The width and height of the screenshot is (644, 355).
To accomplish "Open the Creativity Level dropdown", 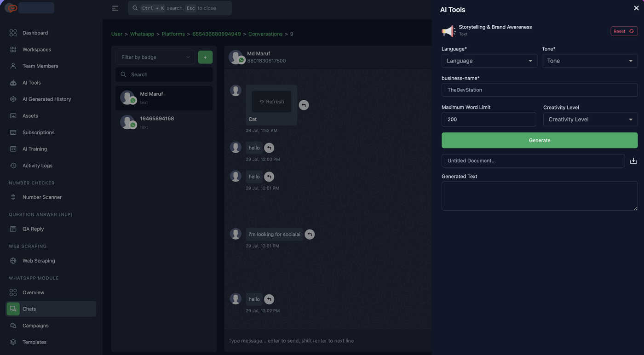I will 590,120.
